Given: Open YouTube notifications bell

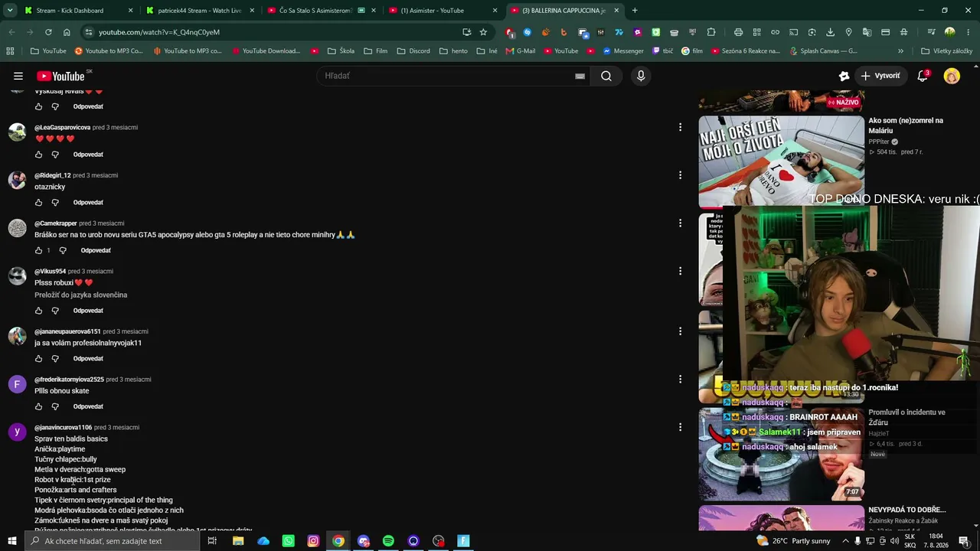Looking at the screenshot, I should pos(923,76).
